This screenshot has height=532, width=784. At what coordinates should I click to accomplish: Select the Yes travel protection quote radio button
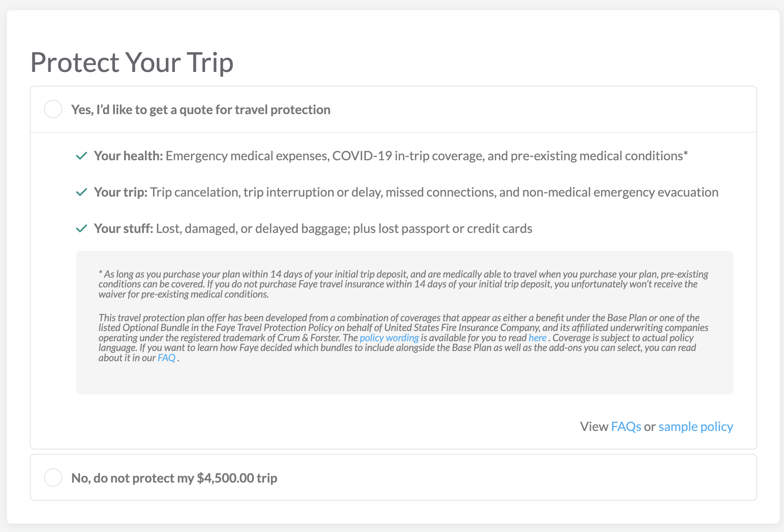click(x=53, y=109)
